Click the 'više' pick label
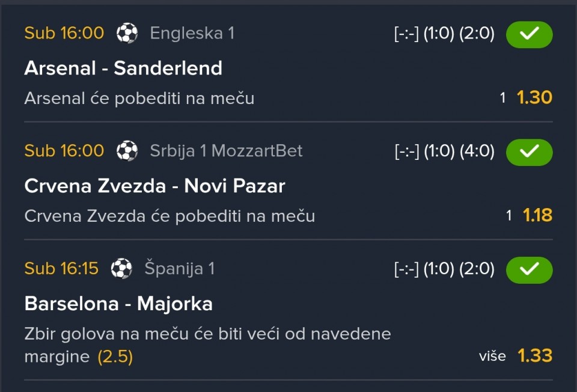Viewport: 577px width, 392px height. tap(492, 356)
